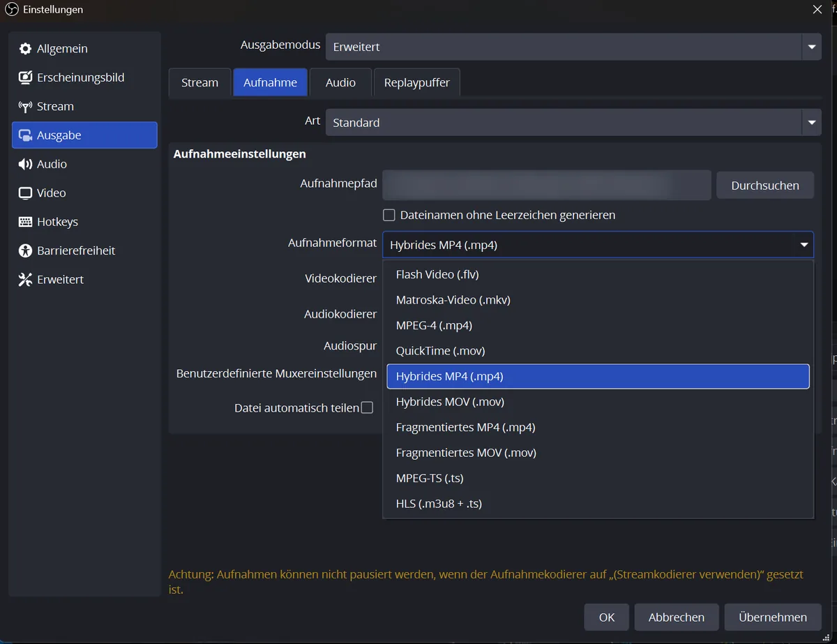Click the Hotkeys keyboard icon in sidebar
Viewport: 837px width, 644px height.
pyautogui.click(x=26, y=222)
